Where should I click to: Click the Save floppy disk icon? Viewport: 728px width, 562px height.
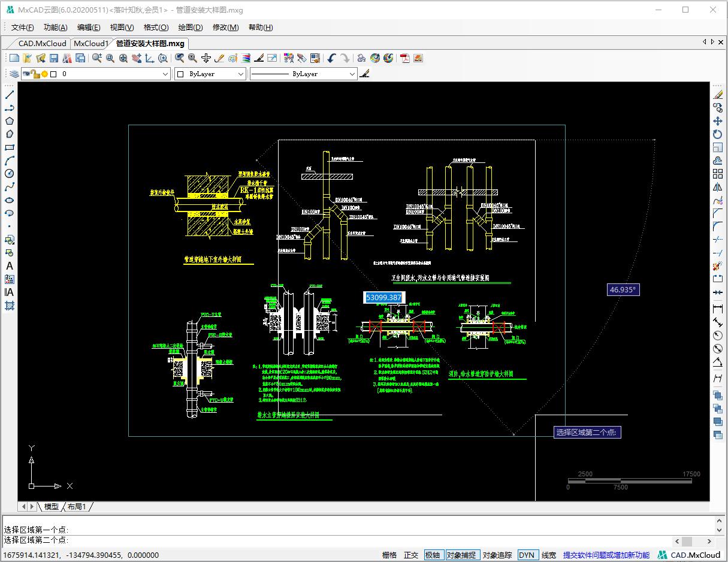point(54,58)
